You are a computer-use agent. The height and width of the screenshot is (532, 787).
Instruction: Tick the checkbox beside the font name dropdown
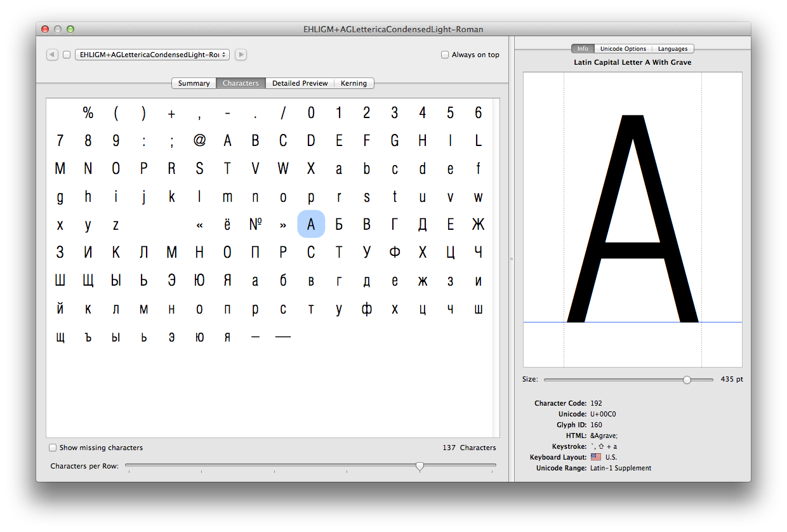(67, 55)
